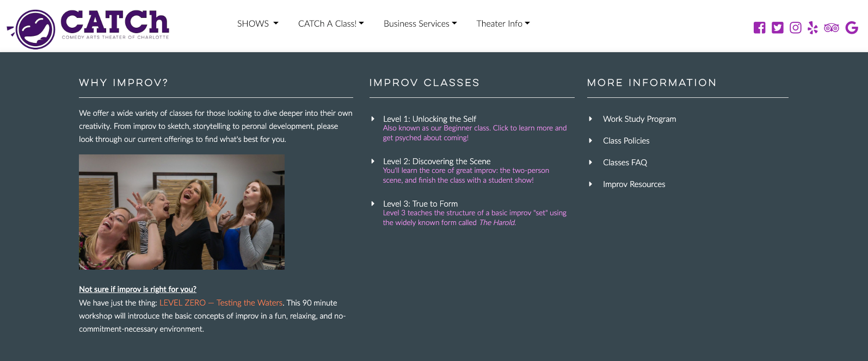
Task: View the Classes FAQ page
Action: [625, 163]
